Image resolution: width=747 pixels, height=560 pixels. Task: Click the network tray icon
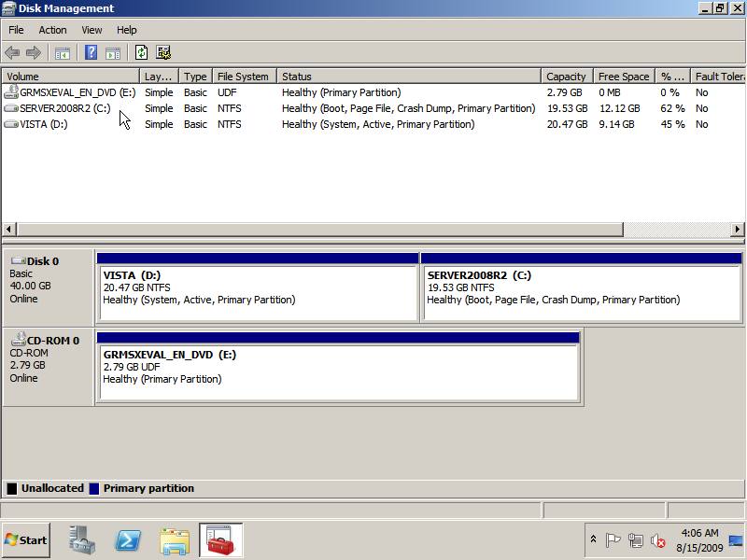tap(635, 540)
